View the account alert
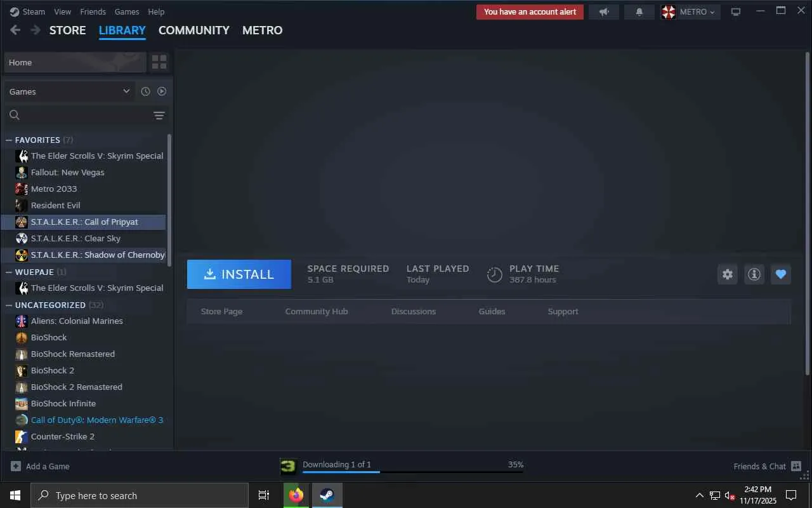Screen dimensions: 812x508 coord(530,11)
